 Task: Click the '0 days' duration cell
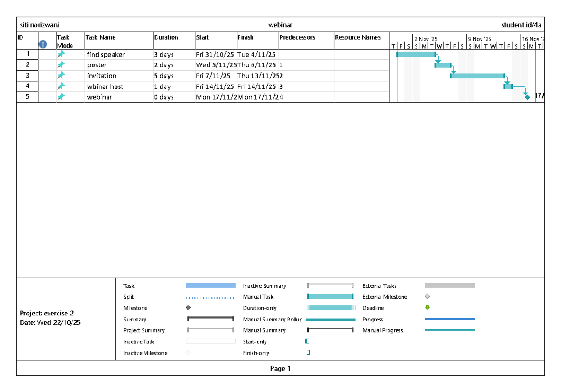tap(174, 97)
